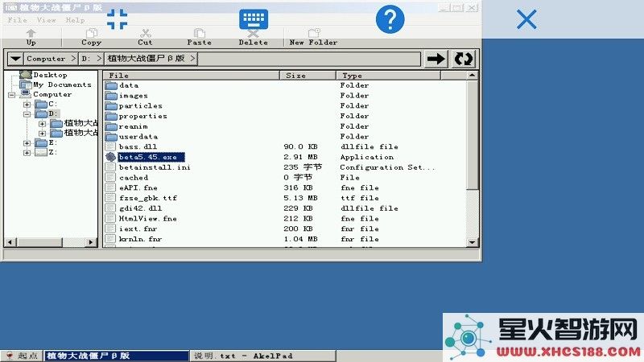Switch to 说明.txt - AkelPad taskbar item
The height and width of the screenshot is (362, 644).
pyautogui.click(x=263, y=356)
